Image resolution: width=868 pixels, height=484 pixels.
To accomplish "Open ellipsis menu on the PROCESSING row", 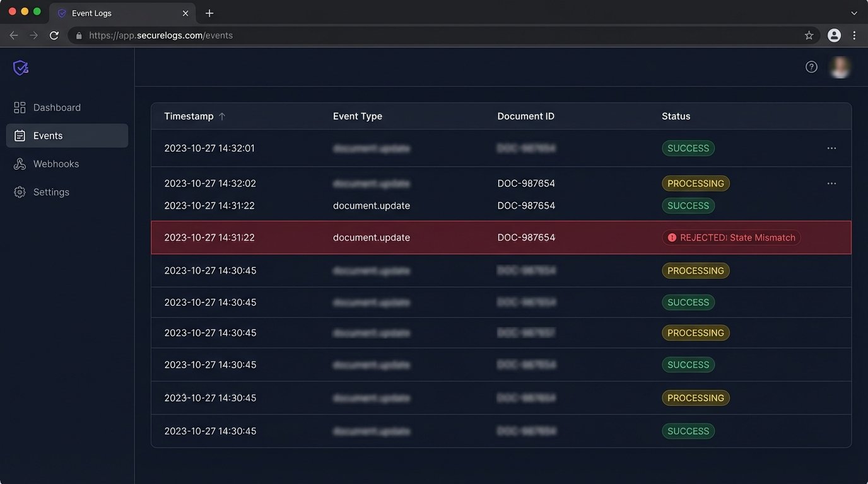I will 831,183.
